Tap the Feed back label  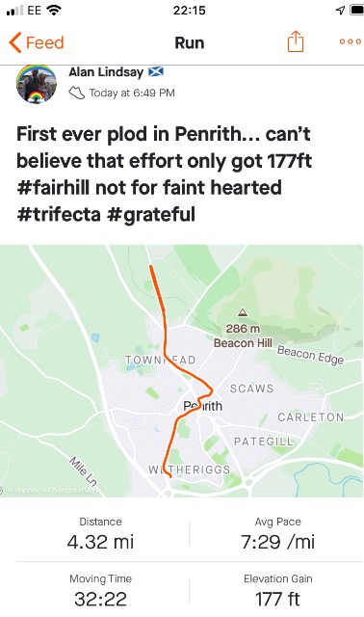point(45,42)
